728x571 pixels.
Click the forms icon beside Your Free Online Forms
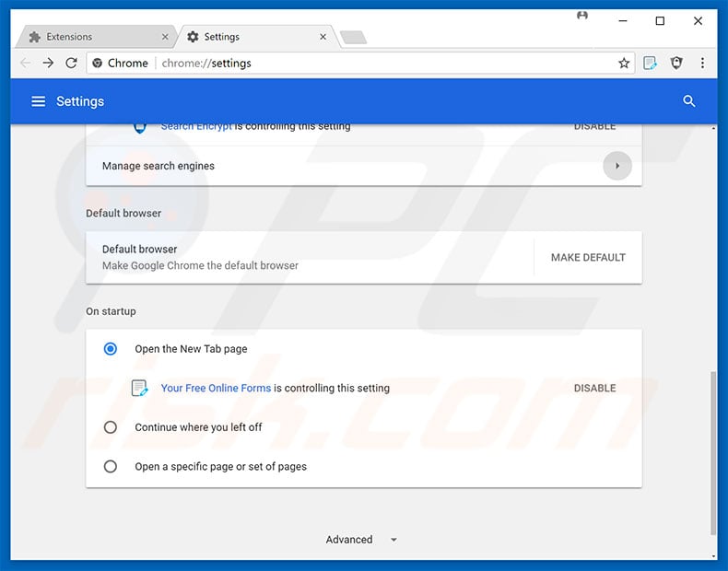tap(139, 388)
